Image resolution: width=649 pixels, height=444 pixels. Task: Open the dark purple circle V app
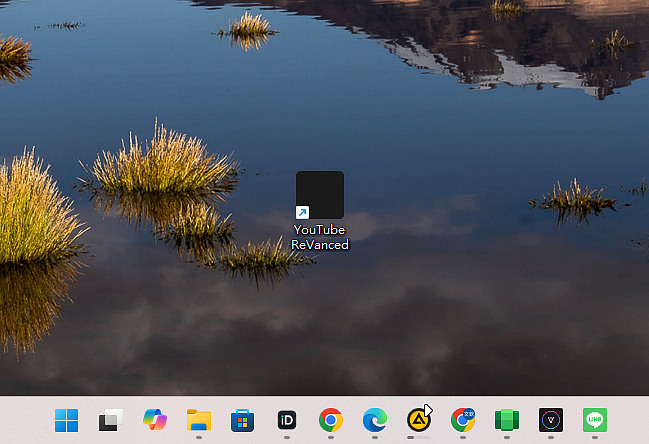550,420
